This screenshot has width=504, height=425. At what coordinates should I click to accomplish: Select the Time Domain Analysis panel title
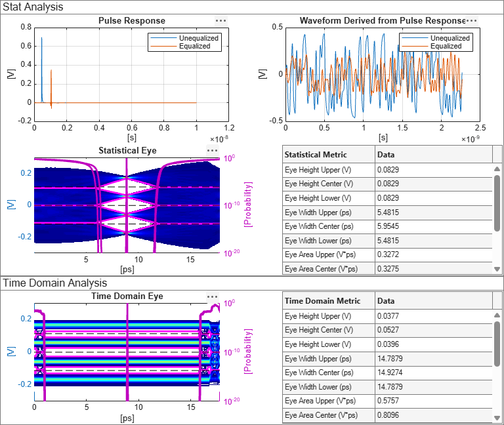(x=54, y=283)
